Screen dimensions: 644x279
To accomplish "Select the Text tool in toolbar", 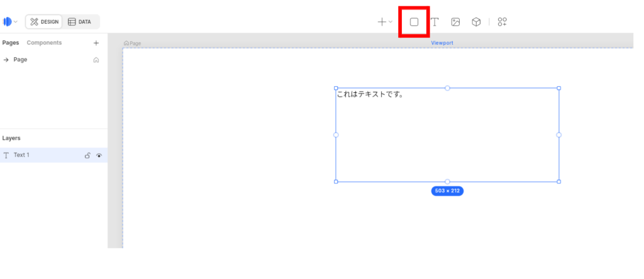I will click(435, 22).
